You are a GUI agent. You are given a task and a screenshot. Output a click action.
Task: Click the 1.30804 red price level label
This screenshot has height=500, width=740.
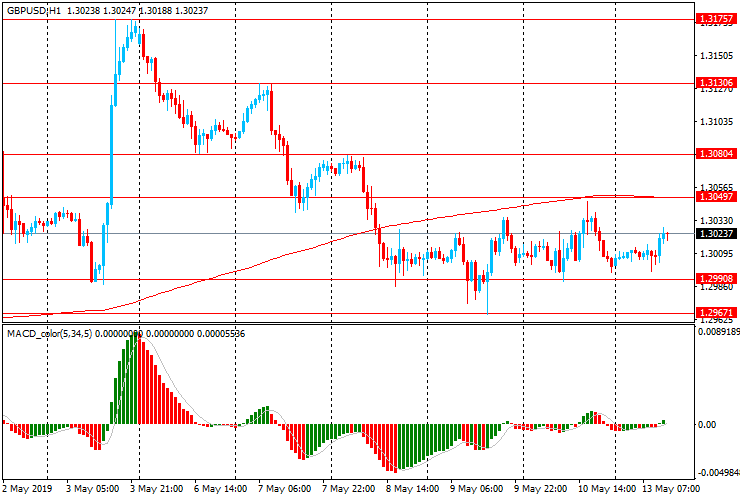coord(717,154)
